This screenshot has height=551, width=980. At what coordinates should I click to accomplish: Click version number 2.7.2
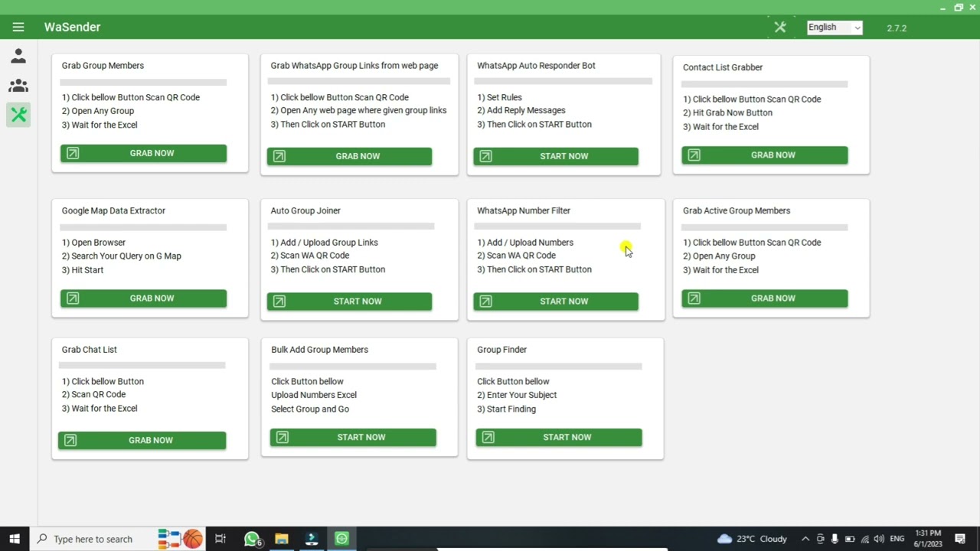click(897, 28)
